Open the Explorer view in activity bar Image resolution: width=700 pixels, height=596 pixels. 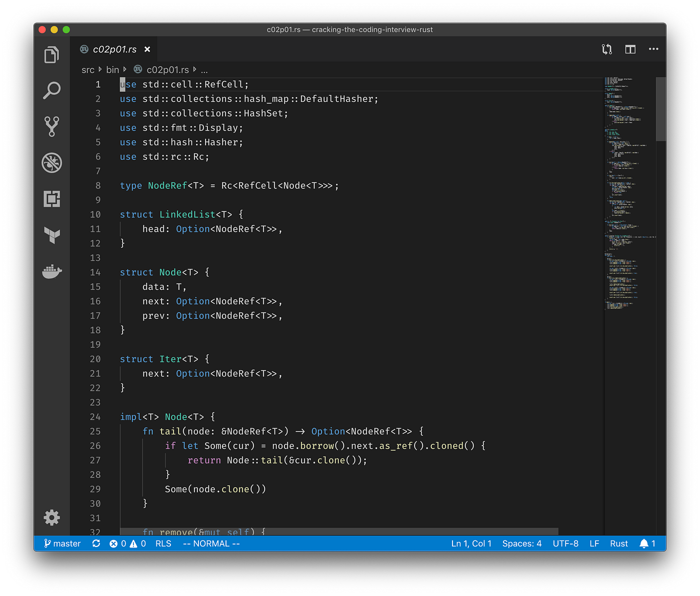[51, 54]
